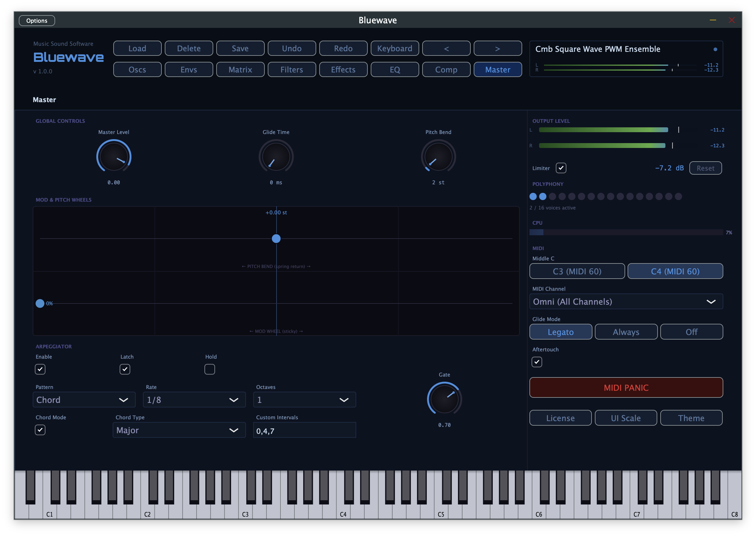Click the Redo button
Viewport: 756px width, 536px height.
click(343, 49)
